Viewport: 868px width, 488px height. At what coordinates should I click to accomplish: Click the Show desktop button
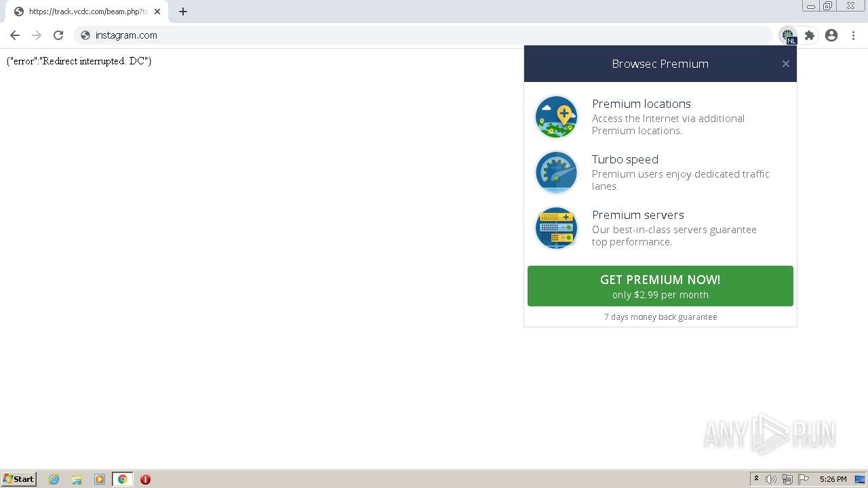point(861,479)
